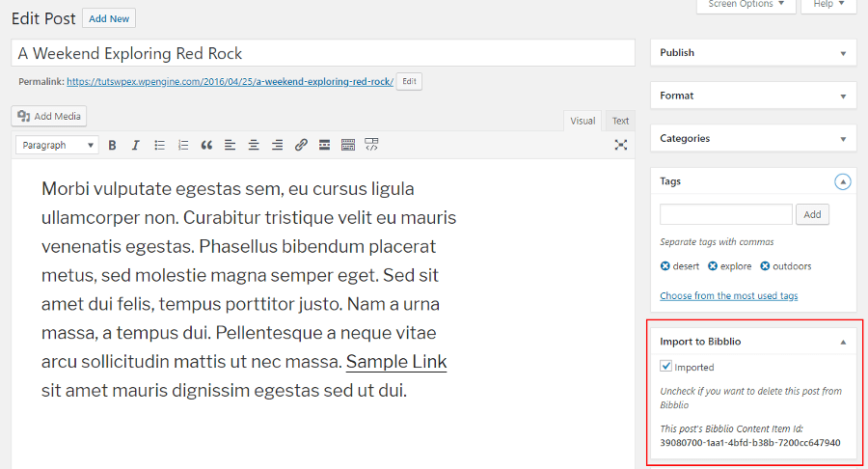The width and height of the screenshot is (868, 469).
Task: Click the Add Media button
Action: (x=49, y=116)
